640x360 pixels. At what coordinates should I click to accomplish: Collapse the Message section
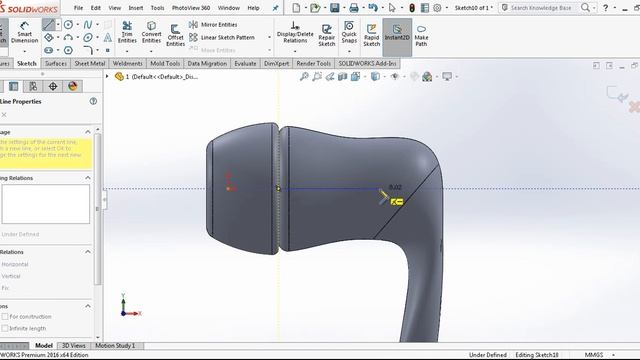[x=88, y=132]
